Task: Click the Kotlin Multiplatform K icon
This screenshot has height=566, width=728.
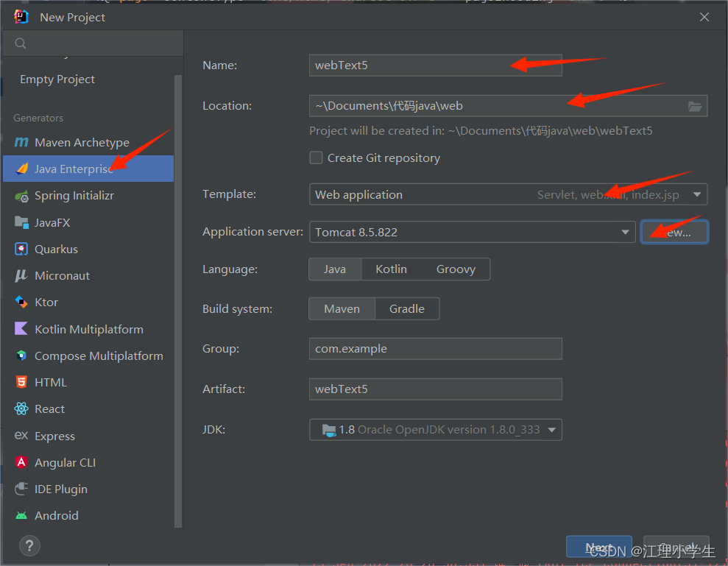Action: point(21,329)
